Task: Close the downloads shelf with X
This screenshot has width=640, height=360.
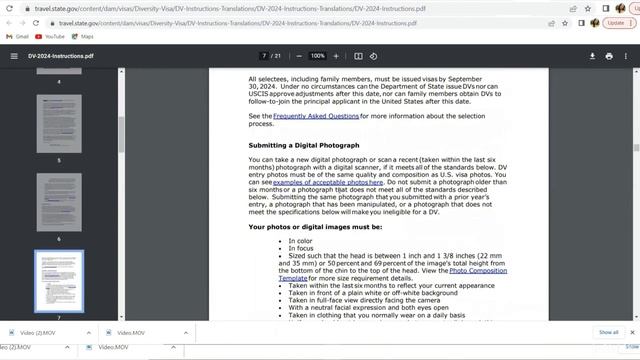Action: coord(632,332)
